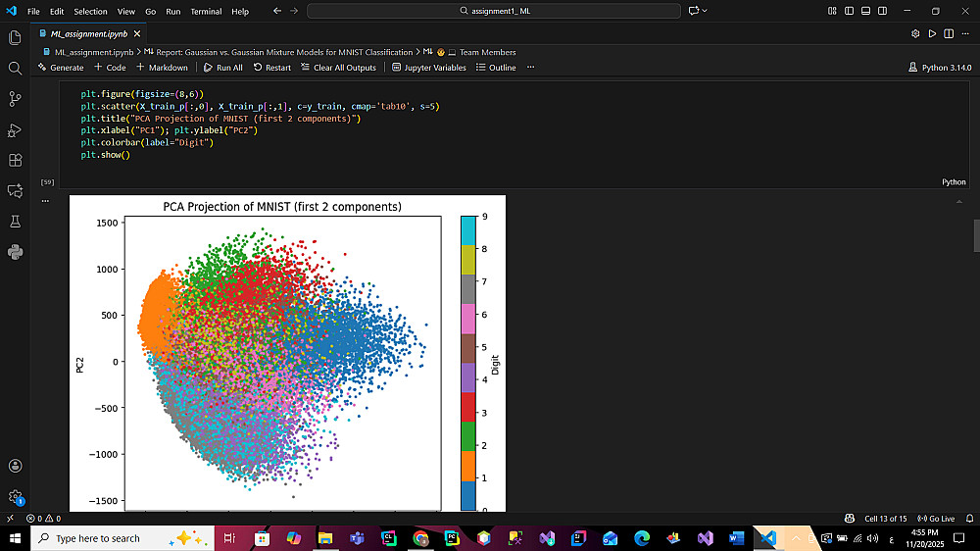The image size is (980, 551).
Task: Click errors and warnings count in status bar
Action: 43,519
